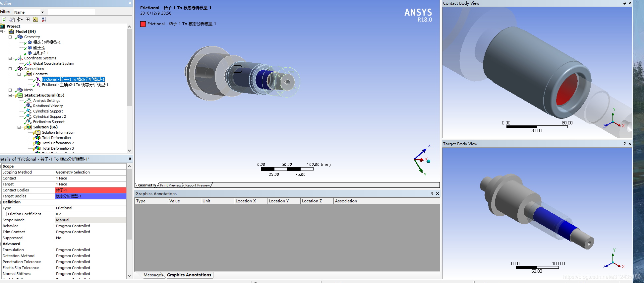Image resolution: width=644 pixels, height=283 pixels.
Task: Click the Type value Frictional
Action: (90, 208)
